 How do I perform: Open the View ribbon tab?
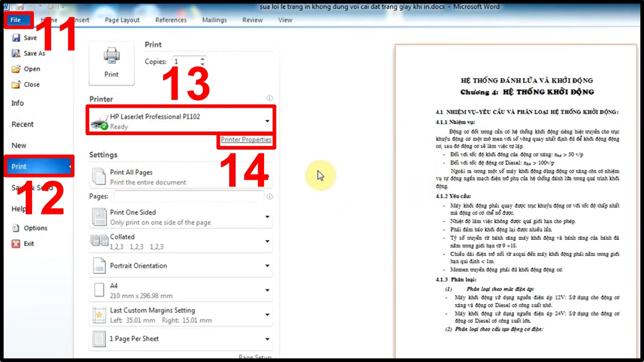286,20
